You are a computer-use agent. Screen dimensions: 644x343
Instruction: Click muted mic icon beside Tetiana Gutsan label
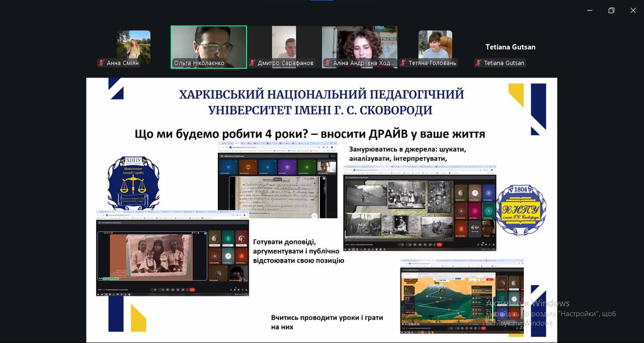tap(478, 63)
